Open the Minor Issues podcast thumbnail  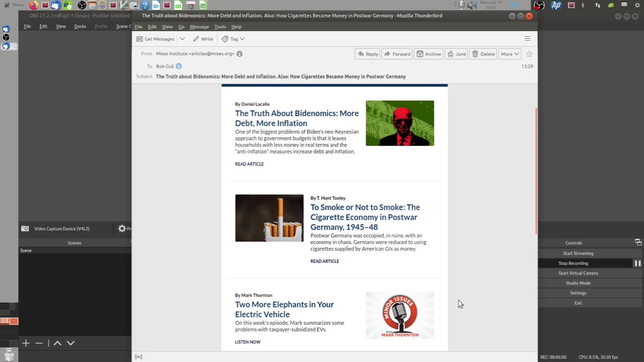pyautogui.click(x=400, y=315)
